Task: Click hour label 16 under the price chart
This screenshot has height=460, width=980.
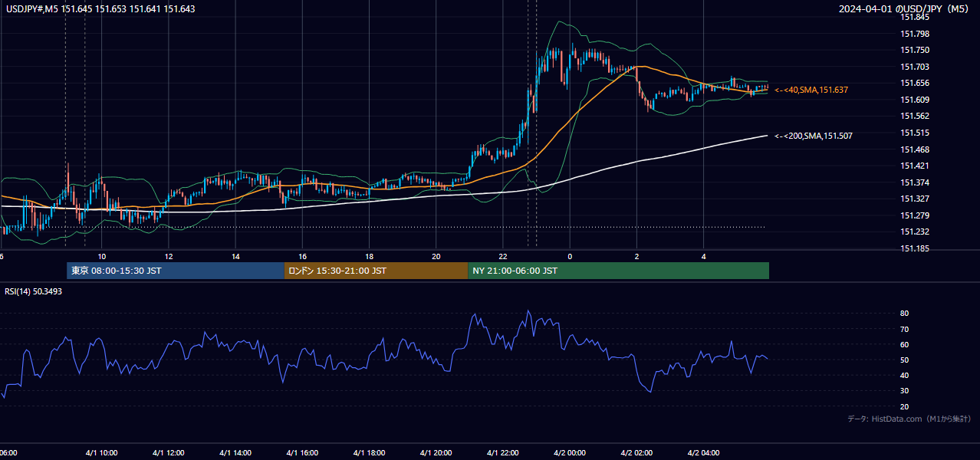Action: [x=302, y=256]
